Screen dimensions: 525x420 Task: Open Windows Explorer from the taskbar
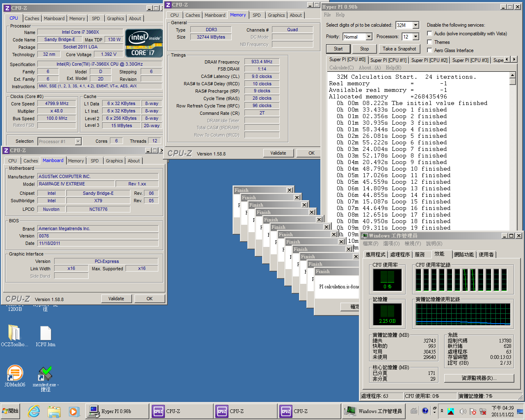coord(54,411)
